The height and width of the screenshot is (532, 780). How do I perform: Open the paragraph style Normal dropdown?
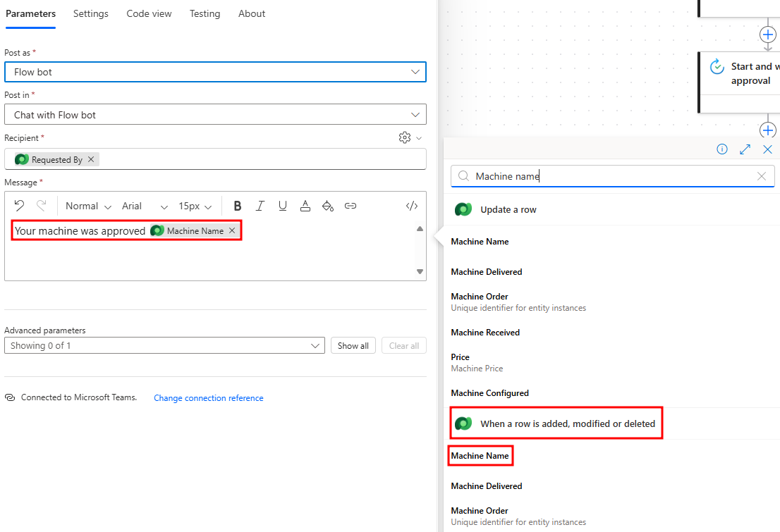(88, 206)
